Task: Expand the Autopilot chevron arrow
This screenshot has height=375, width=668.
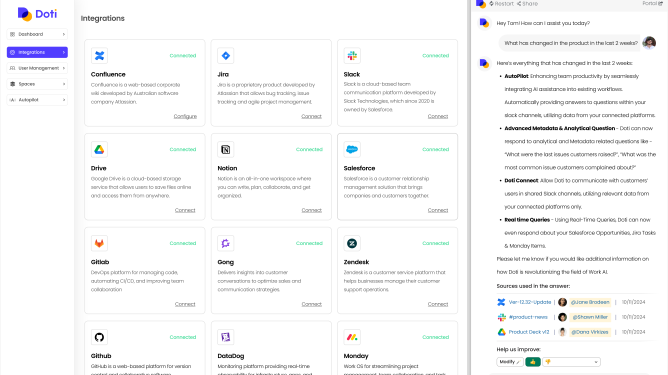Action: tap(64, 100)
